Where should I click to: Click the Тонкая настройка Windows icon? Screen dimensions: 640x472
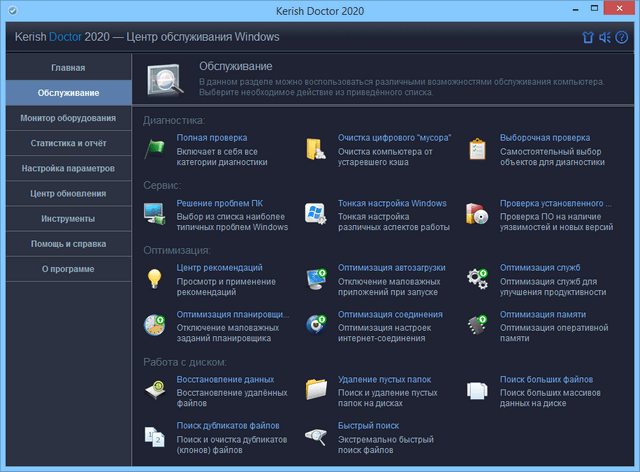[x=317, y=214]
